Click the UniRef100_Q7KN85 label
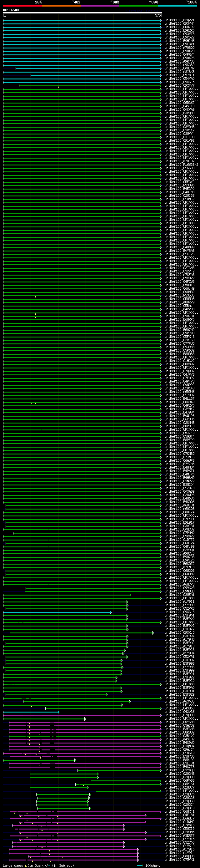The image size is (200, 868). [179, 454]
